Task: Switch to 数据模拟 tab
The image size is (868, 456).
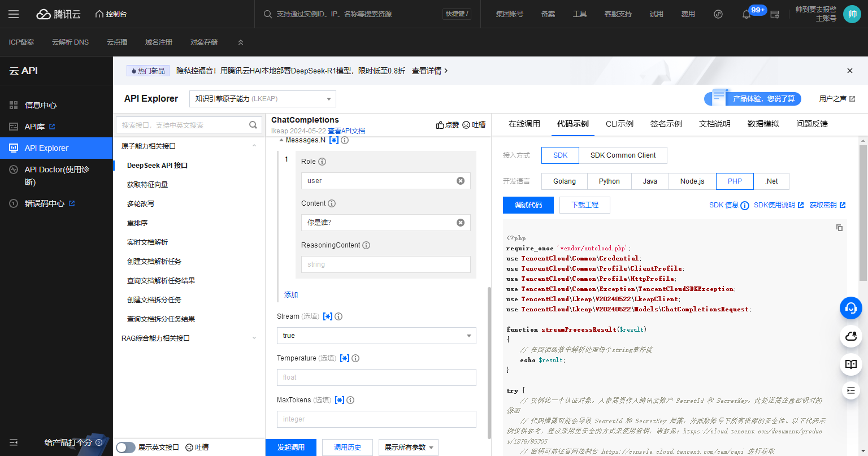Action: coord(763,124)
